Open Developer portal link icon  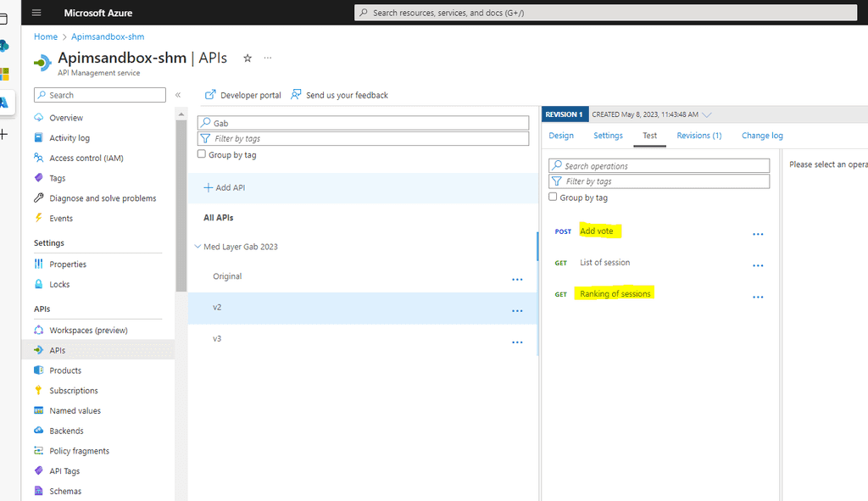click(x=210, y=95)
